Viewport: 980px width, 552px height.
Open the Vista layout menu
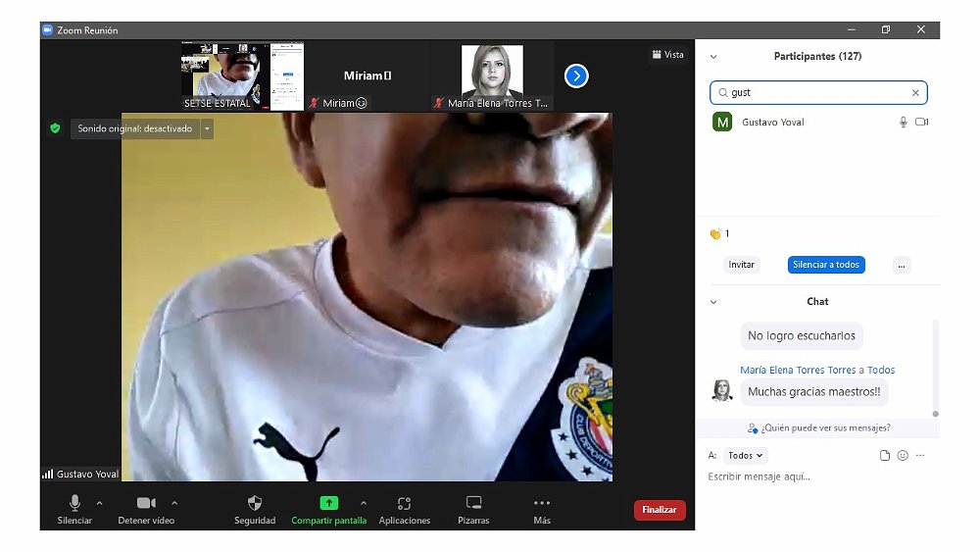click(667, 55)
